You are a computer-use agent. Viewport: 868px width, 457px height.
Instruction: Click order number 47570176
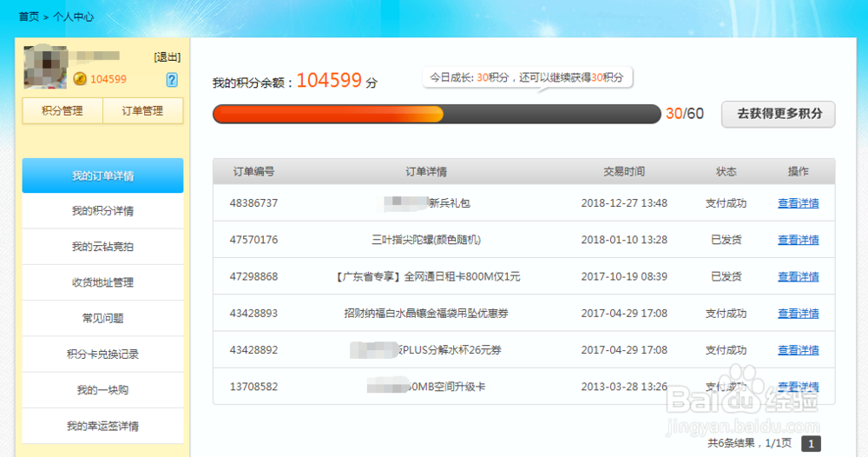253,240
